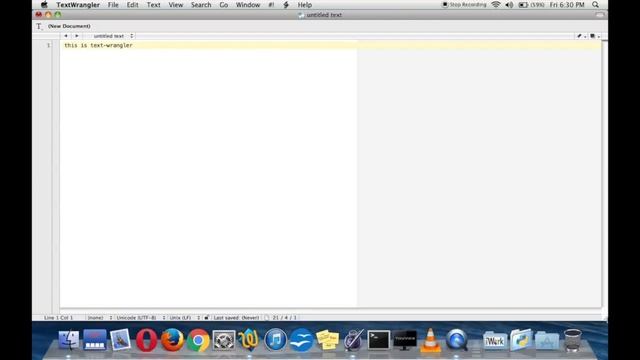Click the document statistics 21 / 4 / 1

pos(284,318)
